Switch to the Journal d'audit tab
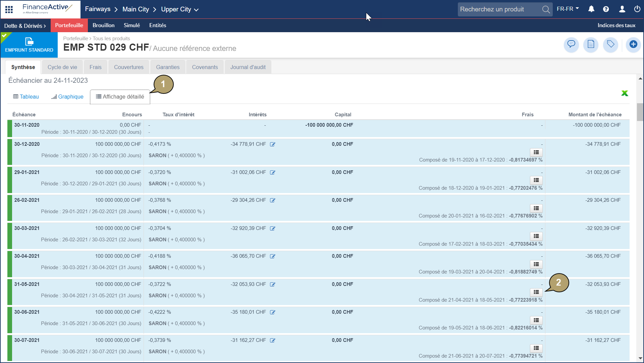The image size is (644, 363). tap(248, 67)
